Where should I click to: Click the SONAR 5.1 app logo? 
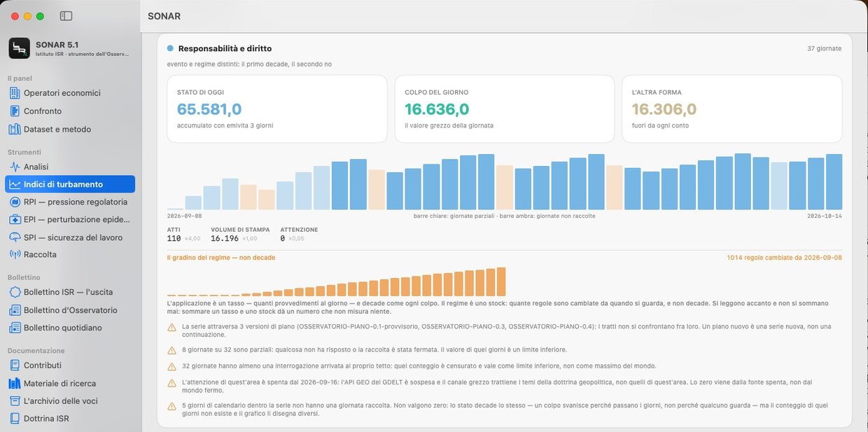pyautogui.click(x=19, y=48)
